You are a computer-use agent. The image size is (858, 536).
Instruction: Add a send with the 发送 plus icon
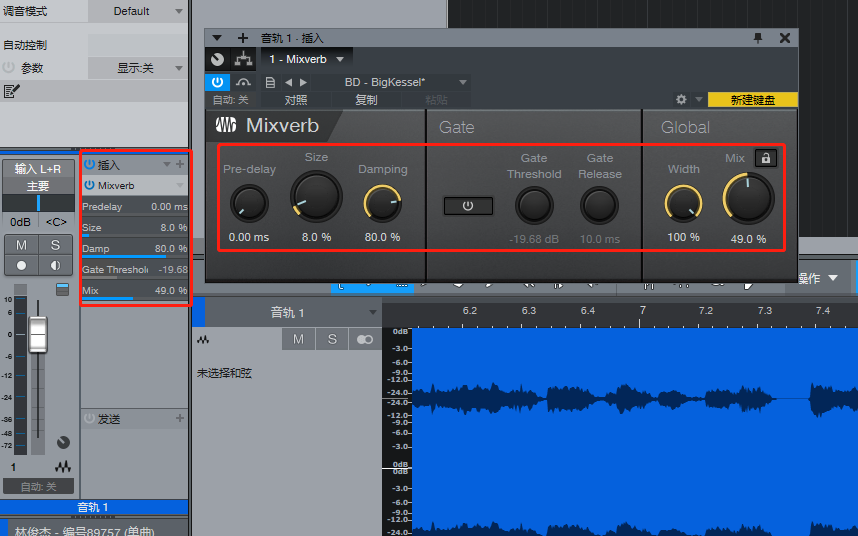click(x=179, y=418)
